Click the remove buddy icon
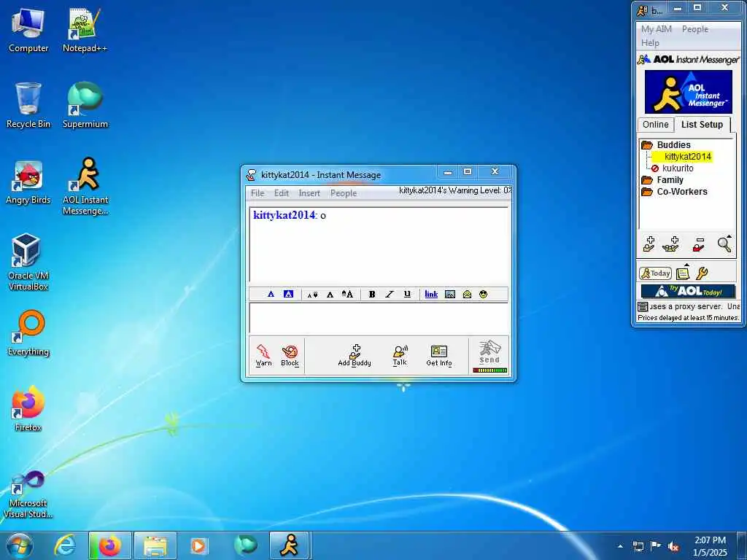This screenshot has width=747, height=560. [698, 244]
